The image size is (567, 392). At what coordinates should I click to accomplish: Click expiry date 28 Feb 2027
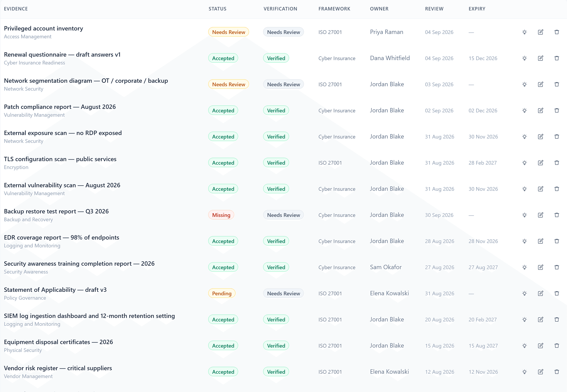(x=483, y=163)
